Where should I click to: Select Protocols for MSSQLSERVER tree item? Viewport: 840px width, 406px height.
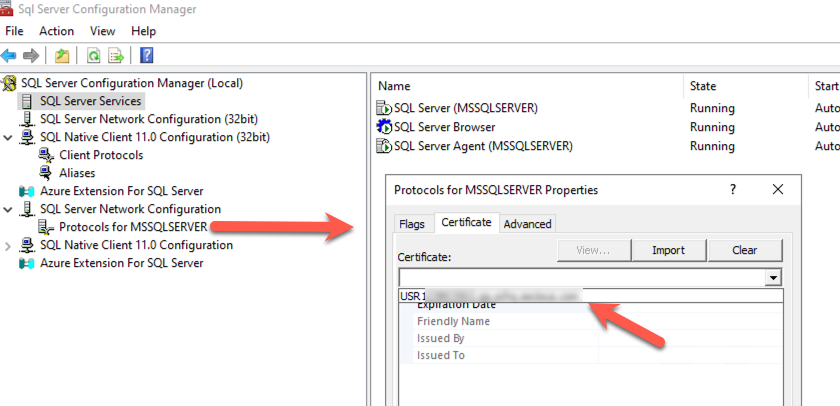click(x=132, y=227)
